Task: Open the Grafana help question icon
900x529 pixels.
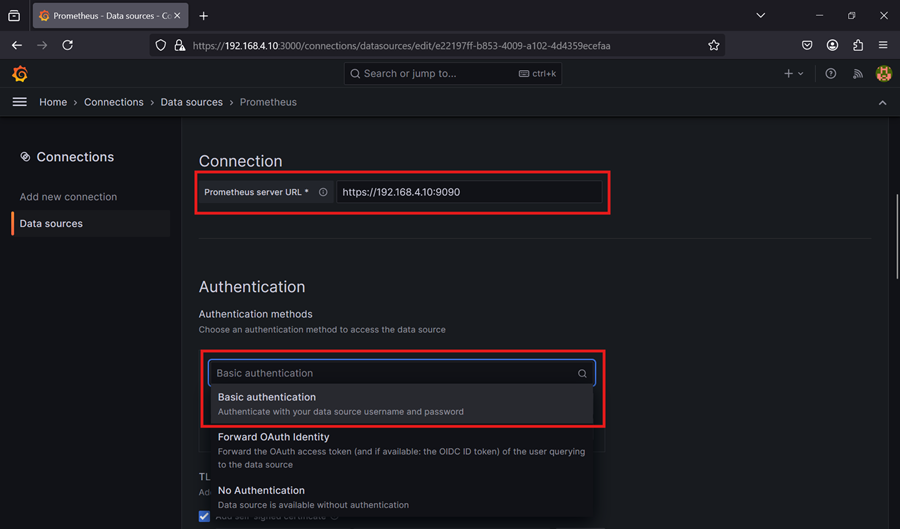Action: [831, 73]
